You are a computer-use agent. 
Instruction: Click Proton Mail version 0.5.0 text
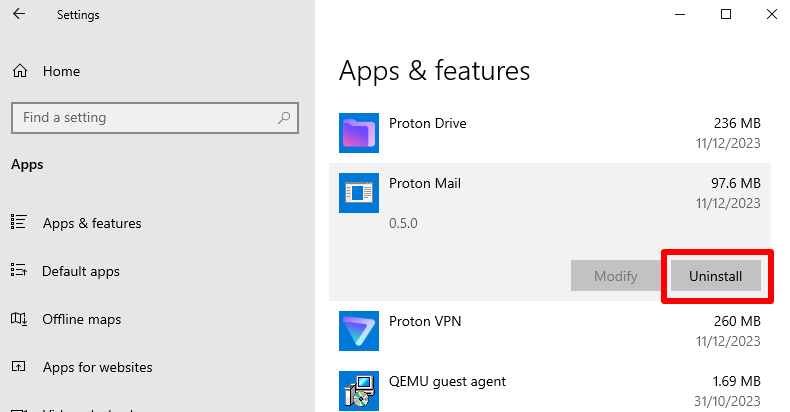[x=403, y=223]
